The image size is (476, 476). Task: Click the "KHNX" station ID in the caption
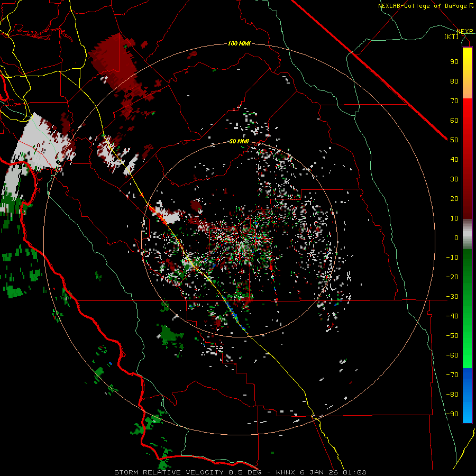point(286,472)
